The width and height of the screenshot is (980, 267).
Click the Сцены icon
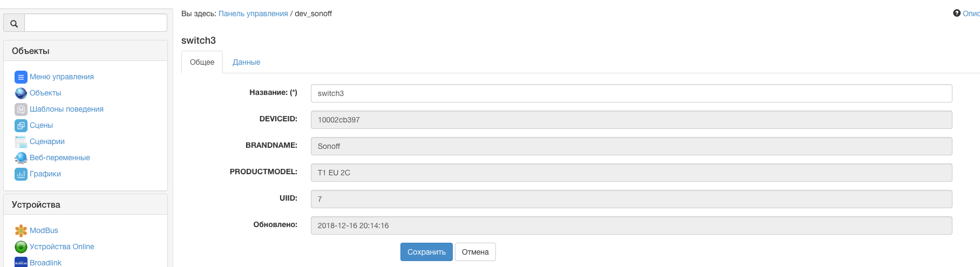[x=21, y=126]
